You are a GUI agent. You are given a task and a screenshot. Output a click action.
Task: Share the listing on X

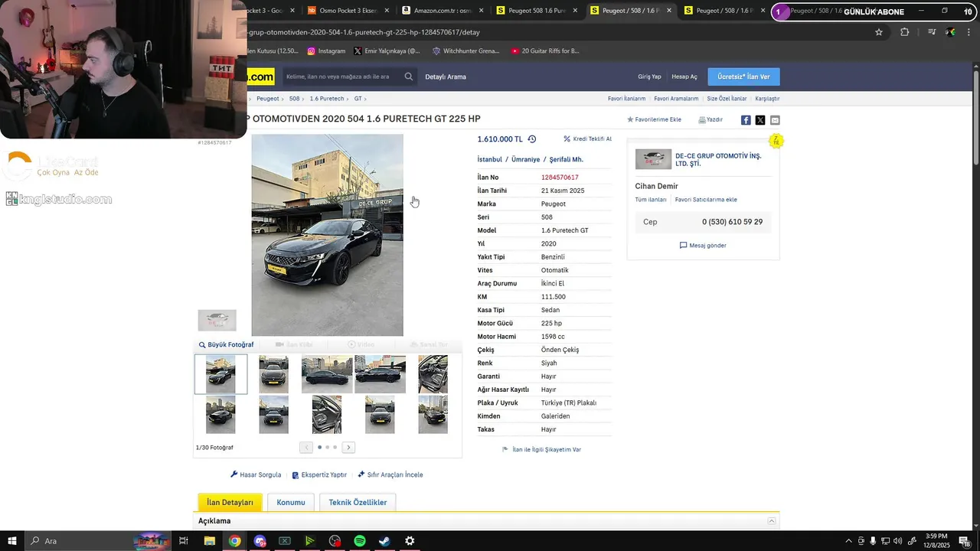760,120
